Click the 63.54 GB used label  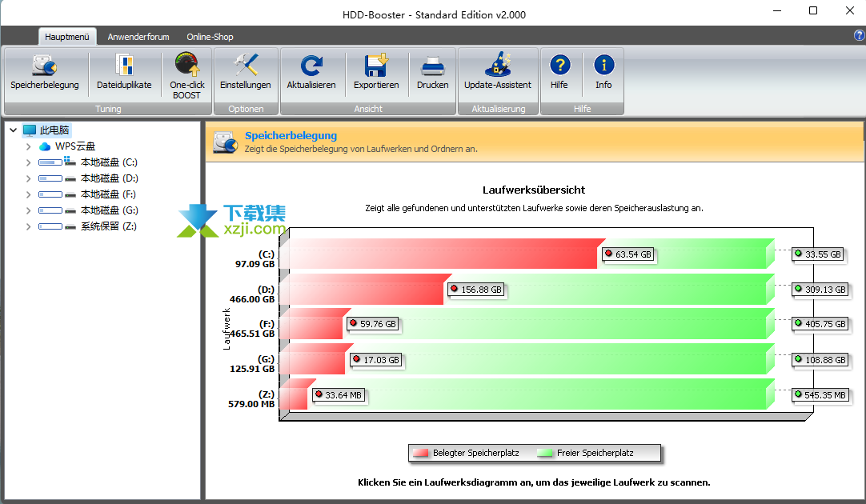[x=628, y=254]
